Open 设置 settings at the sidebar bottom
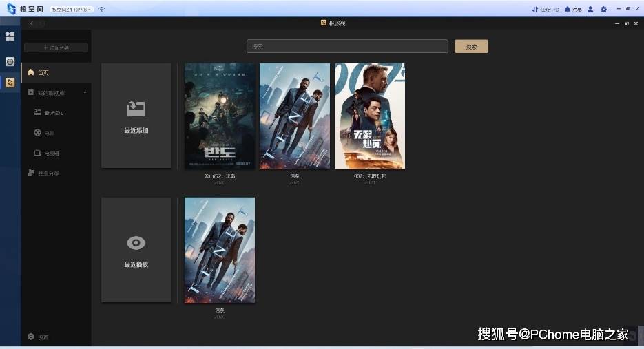The width and height of the screenshot is (644, 349). click(38, 337)
